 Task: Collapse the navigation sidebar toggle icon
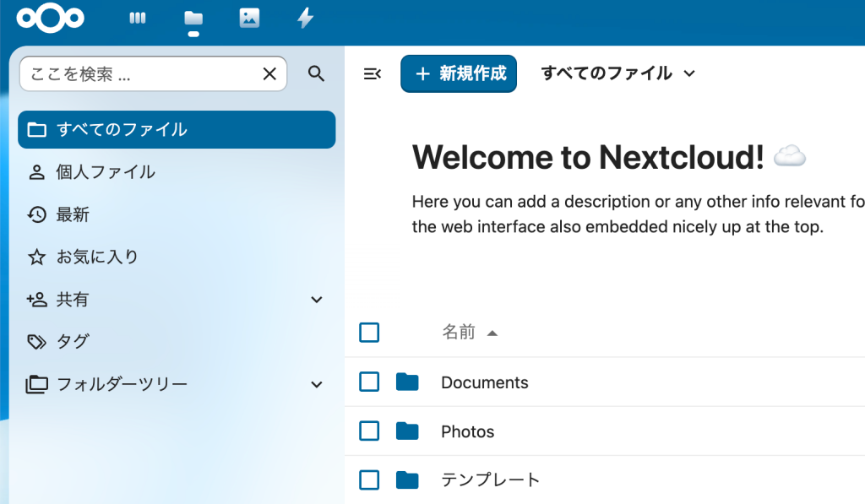(x=372, y=74)
